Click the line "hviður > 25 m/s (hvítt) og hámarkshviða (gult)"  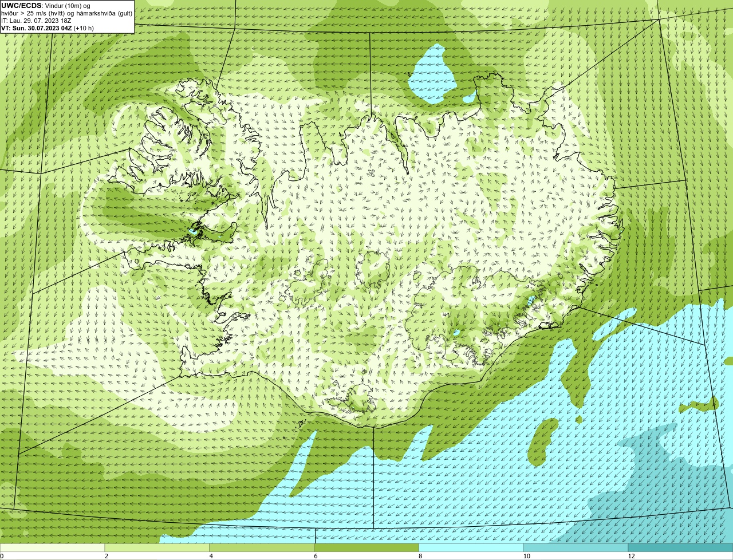tap(66, 13)
